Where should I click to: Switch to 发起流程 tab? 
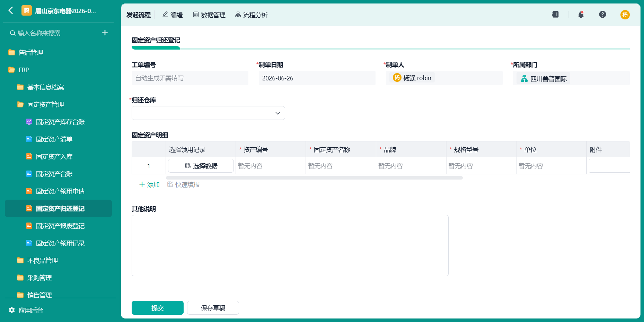(139, 15)
